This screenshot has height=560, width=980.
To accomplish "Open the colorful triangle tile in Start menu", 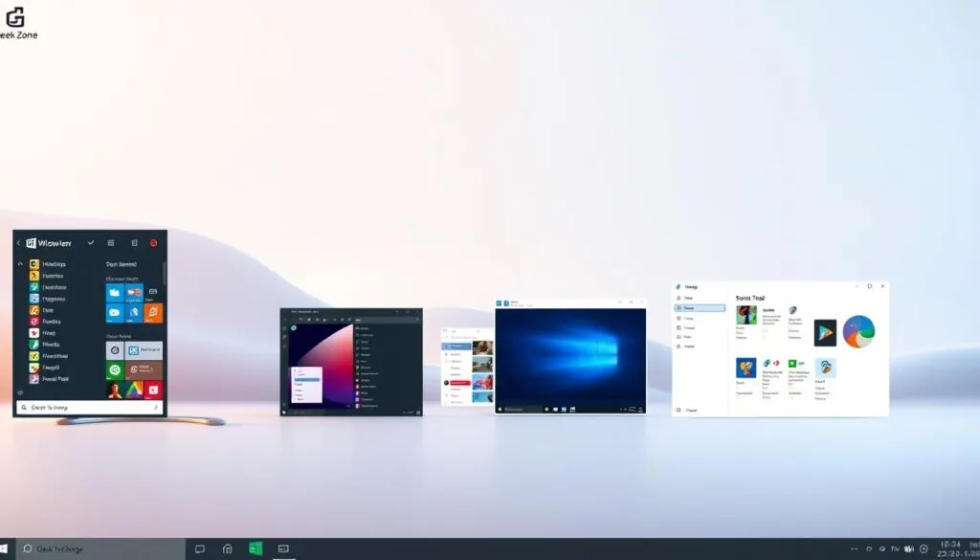I will point(134,390).
